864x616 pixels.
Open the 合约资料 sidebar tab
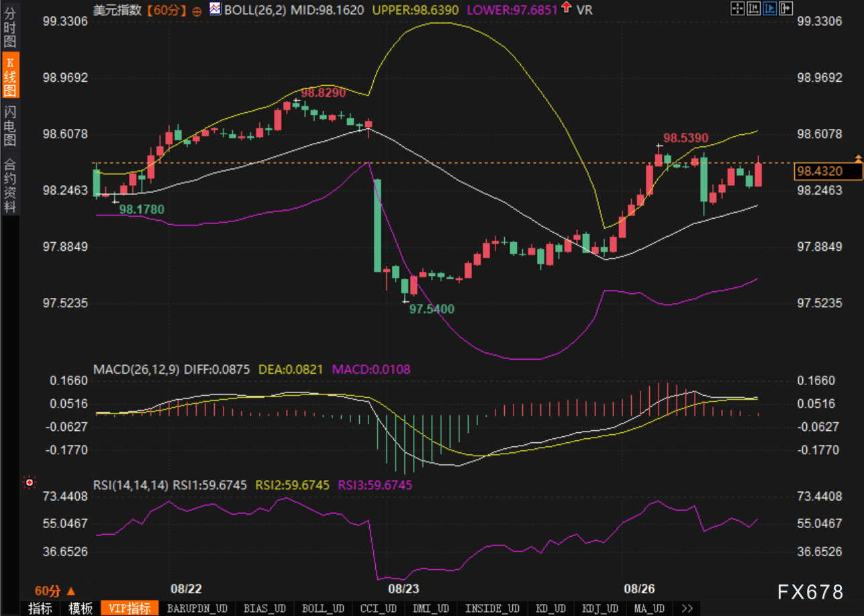coord(9,185)
